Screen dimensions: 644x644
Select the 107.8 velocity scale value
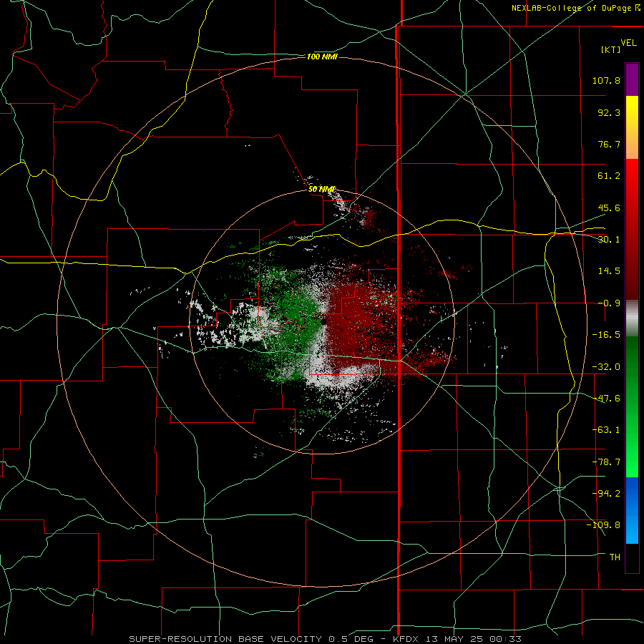[606, 80]
